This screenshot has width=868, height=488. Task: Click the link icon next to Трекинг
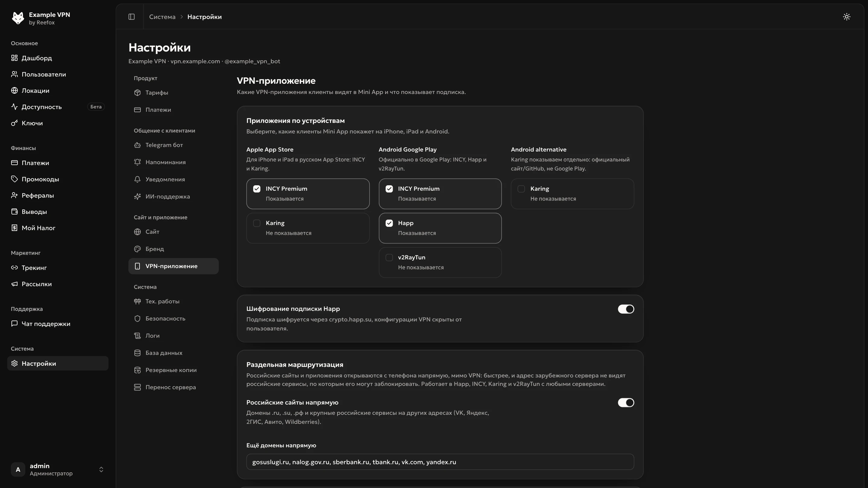14,268
